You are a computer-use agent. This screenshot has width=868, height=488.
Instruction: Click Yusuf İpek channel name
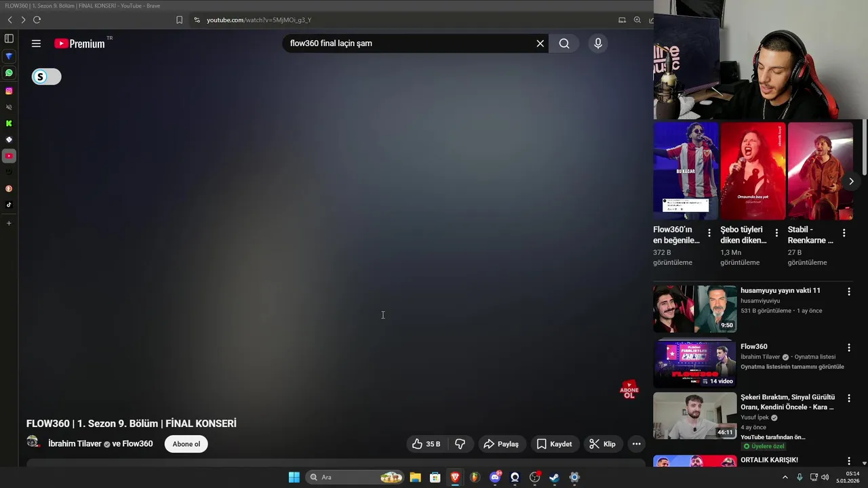point(755,418)
